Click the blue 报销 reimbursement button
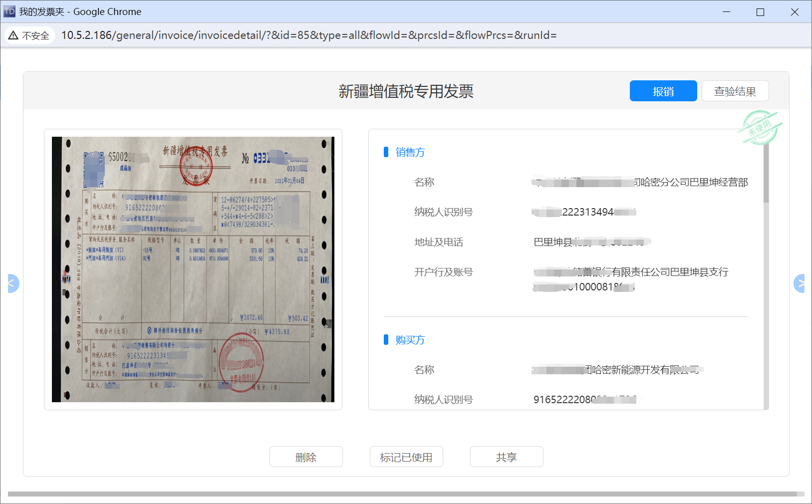The width and height of the screenshot is (812, 504). click(x=663, y=91)
